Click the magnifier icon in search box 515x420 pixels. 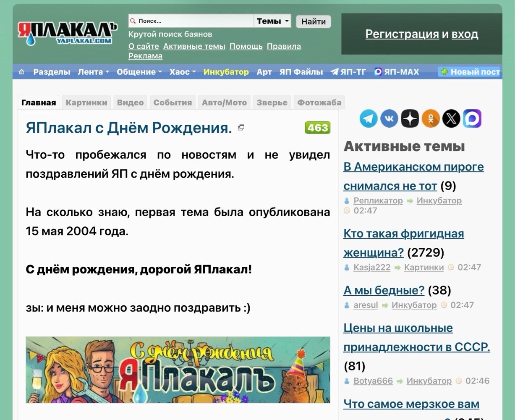(x=133, y=21)
